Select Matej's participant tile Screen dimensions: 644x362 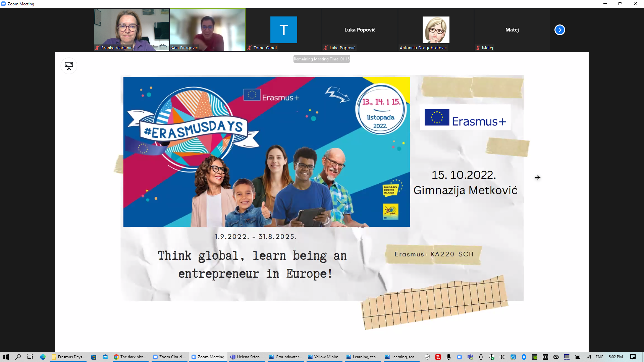(x=512, y=30)
